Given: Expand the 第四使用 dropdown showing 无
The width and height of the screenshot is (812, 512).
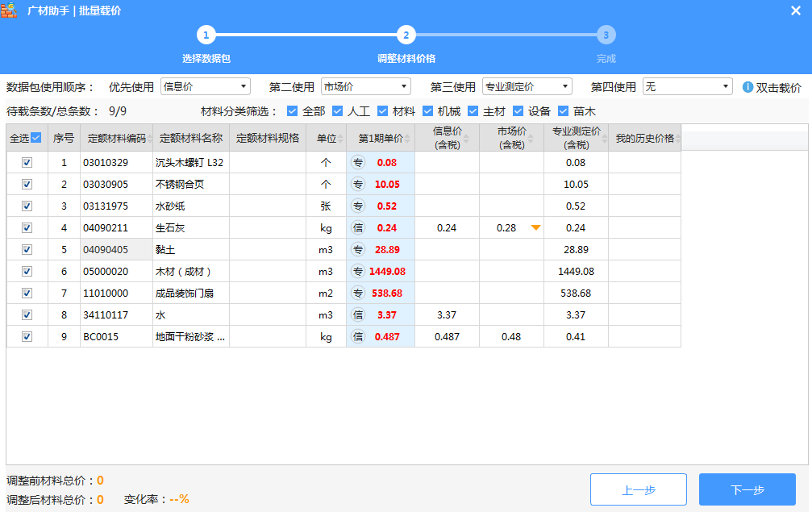Looking at the screenshot, I should click(687, 86).
